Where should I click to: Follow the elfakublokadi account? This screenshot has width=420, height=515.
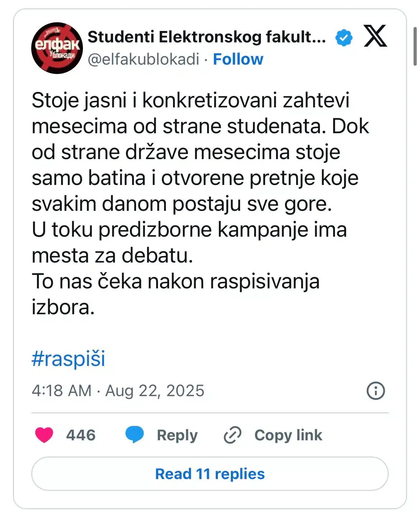238,59
